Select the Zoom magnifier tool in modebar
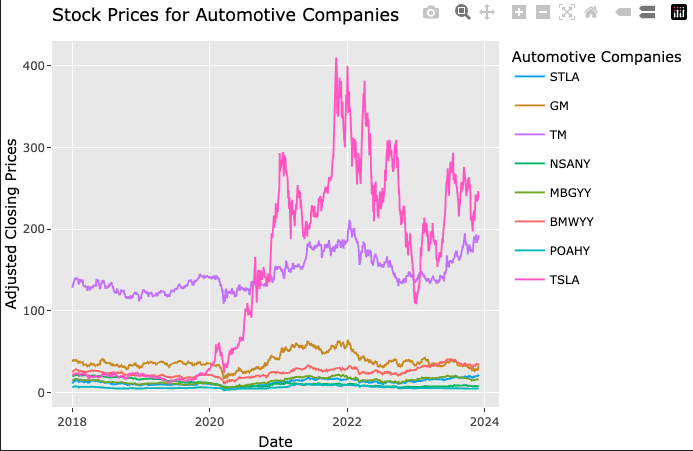693x451 pixels. (462, 12)
